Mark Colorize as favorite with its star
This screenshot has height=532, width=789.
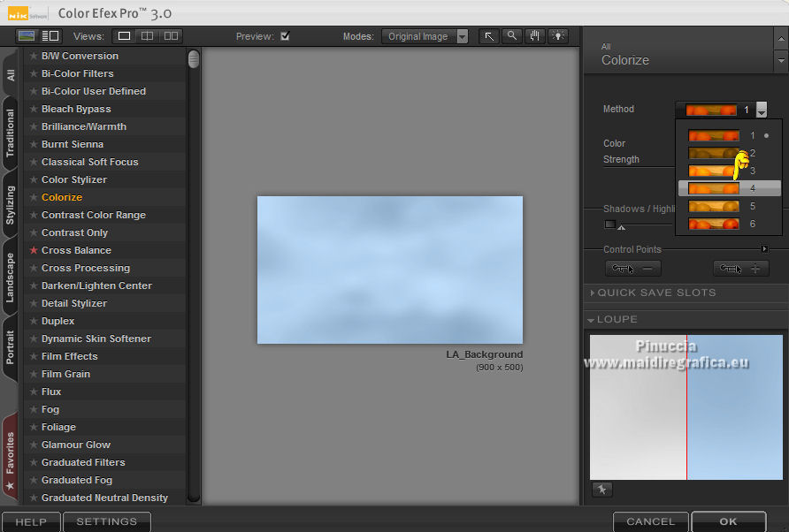pyautogui.click(x=34, y=197)
